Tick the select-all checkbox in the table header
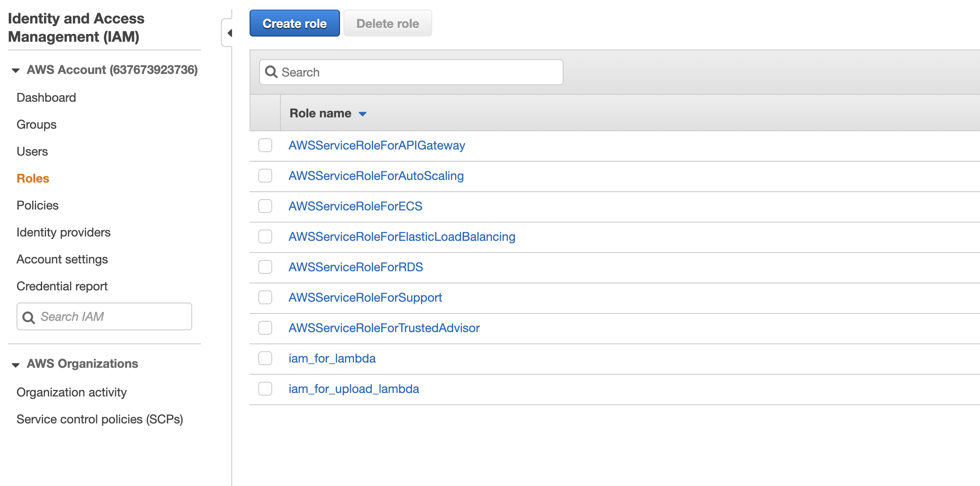The height and width of the screenshot is (486, 980). [x=265, y=113]
